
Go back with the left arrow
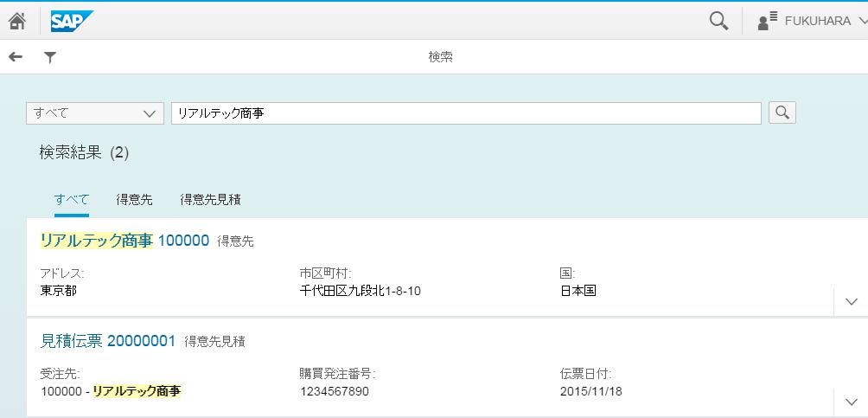click(16, 57)
